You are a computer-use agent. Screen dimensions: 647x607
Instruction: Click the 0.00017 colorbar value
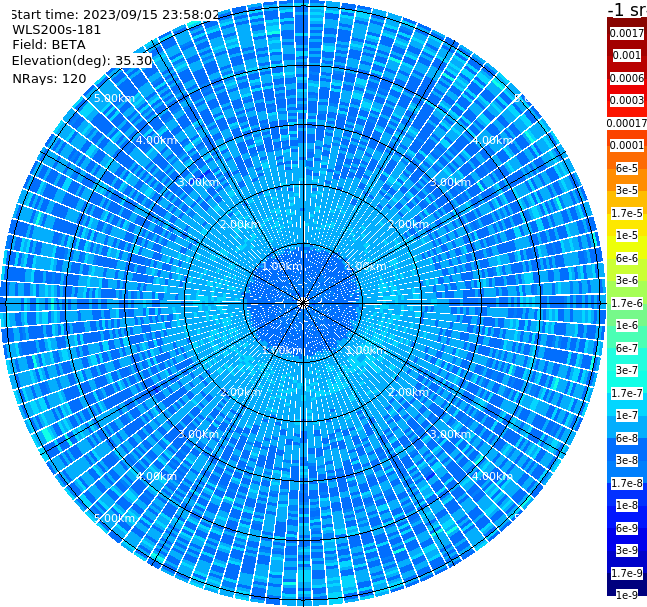coord(627,123)
